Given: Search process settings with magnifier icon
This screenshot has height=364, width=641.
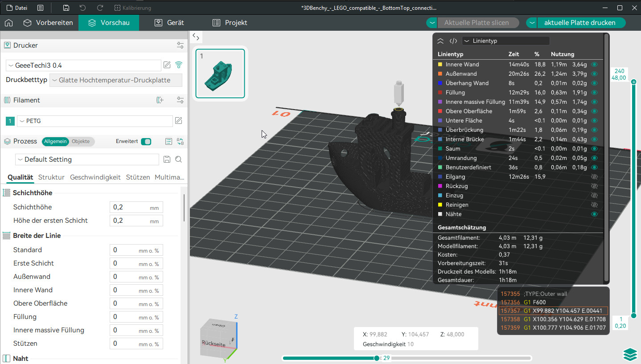Looking at the screenshot, I should tap(178, 160).
